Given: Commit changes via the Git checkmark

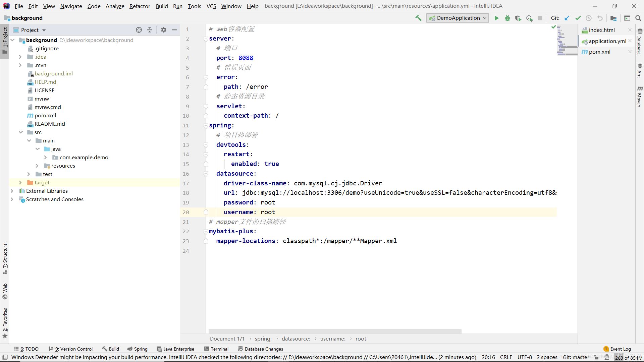Looking at the screenshot, I should [578, 18].
